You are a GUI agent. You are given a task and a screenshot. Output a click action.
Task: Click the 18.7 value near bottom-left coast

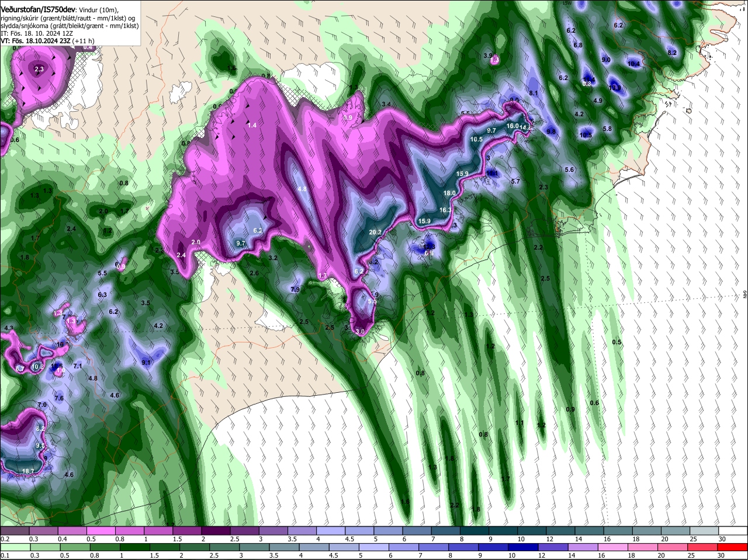[x=27, y=471]
